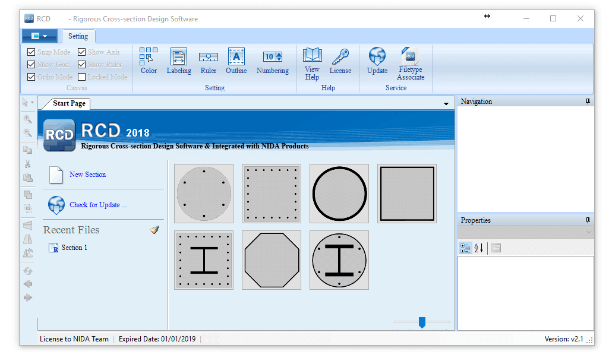Click the Check for Update globe icon
The width and height of the screenshot is (609, 364).
click(x=56, y=205)
